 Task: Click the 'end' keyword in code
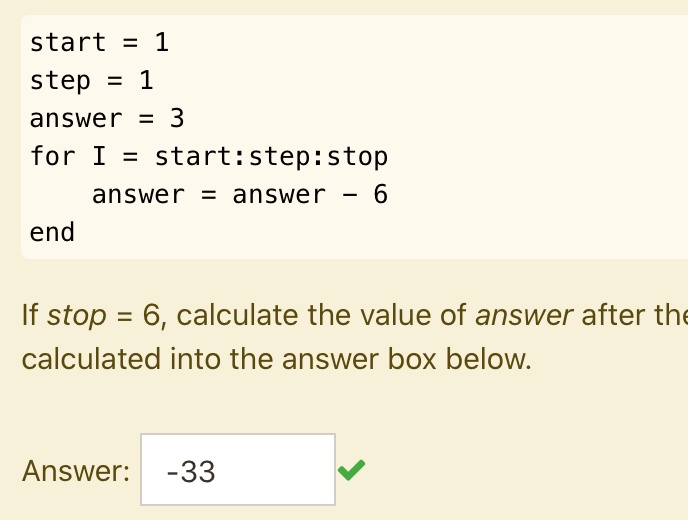pyautogui.click(x=52, y=232)
